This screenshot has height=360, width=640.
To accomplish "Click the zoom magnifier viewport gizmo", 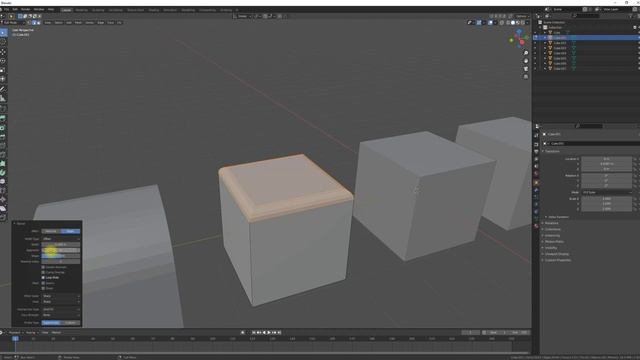I will coord(526,53).
